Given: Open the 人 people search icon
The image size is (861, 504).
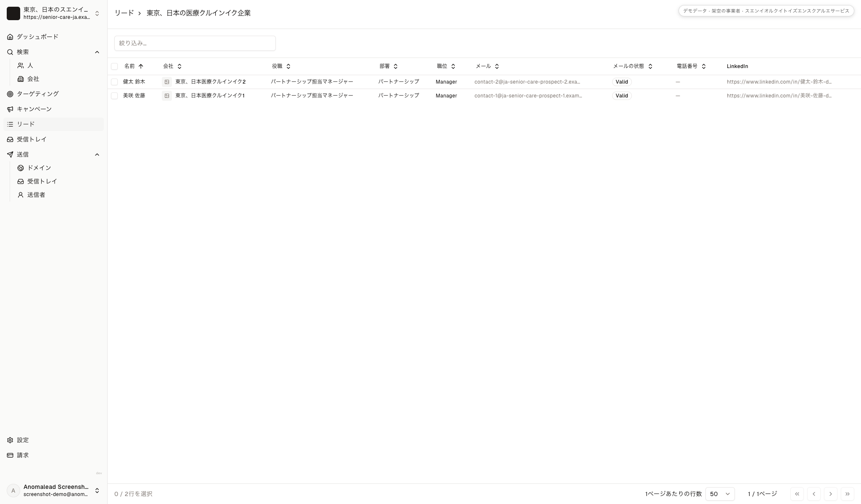Looking at the screenshot, I should coord(21,66).
